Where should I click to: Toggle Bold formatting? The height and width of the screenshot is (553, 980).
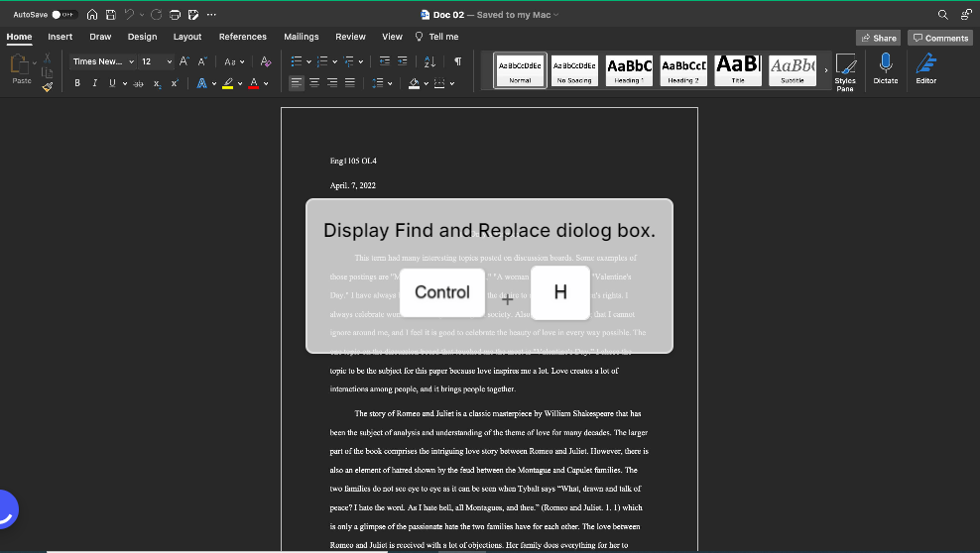pos(77,83)
